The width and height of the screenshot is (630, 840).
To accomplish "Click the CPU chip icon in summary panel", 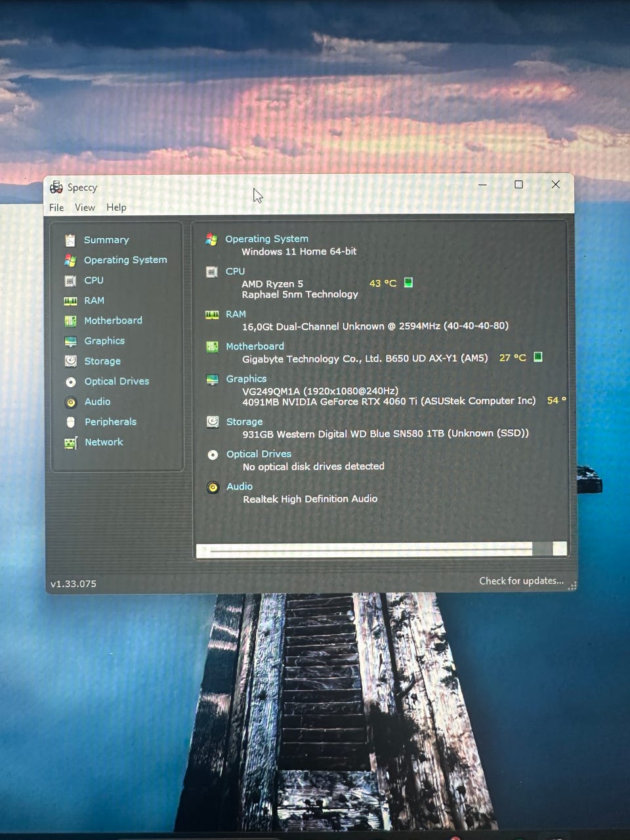I will coord(211,272).
